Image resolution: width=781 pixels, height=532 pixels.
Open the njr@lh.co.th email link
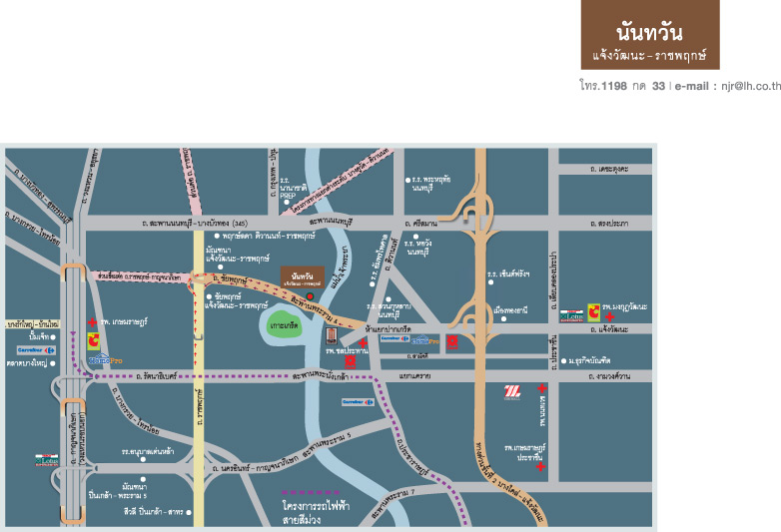coord(739,87)
